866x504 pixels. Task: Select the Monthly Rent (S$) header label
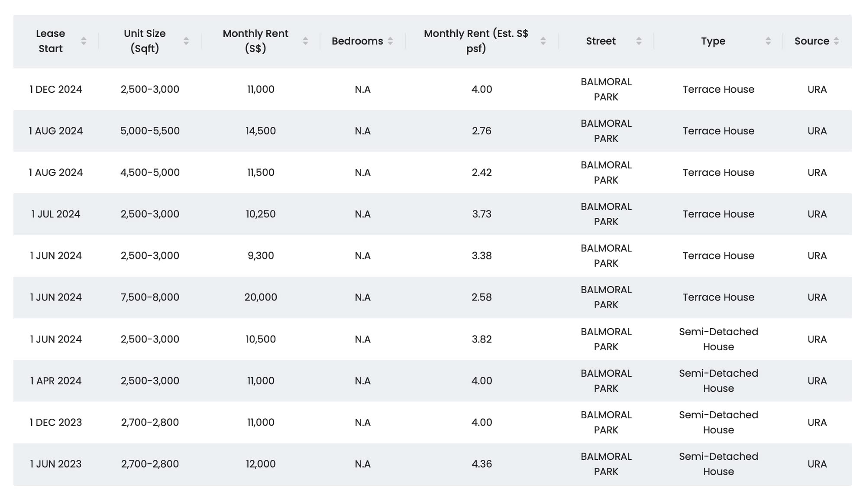coord(255,41)
